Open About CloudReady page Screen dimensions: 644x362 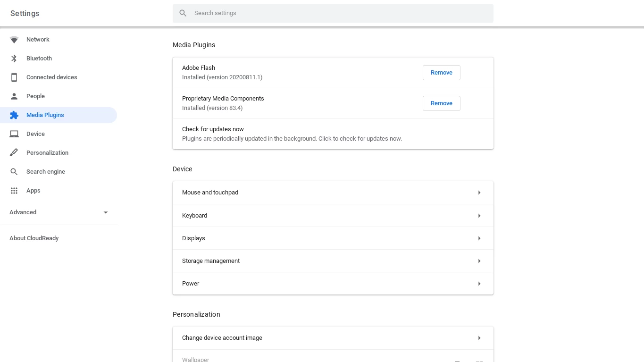click(x=34, y=238)
